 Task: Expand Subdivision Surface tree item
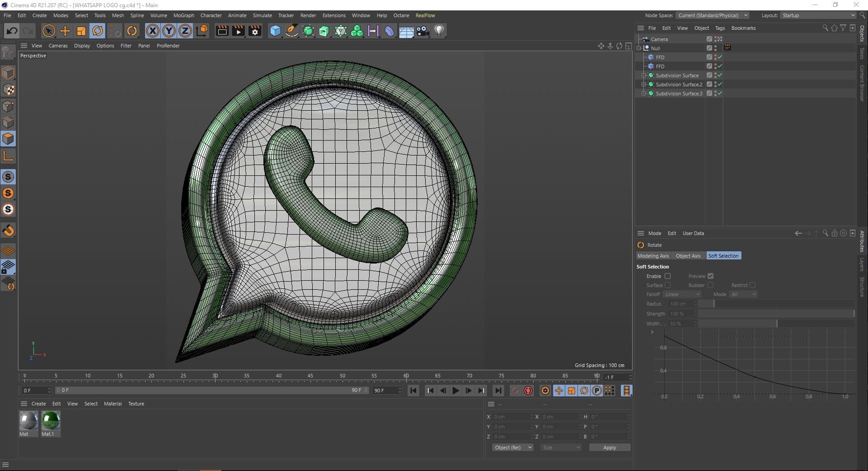pos(644,75)
